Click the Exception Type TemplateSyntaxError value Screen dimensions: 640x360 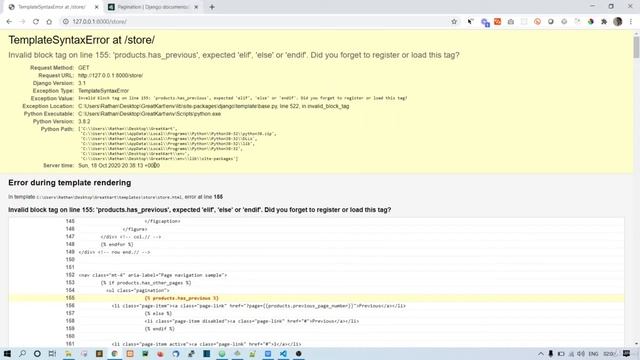(104, 91)
